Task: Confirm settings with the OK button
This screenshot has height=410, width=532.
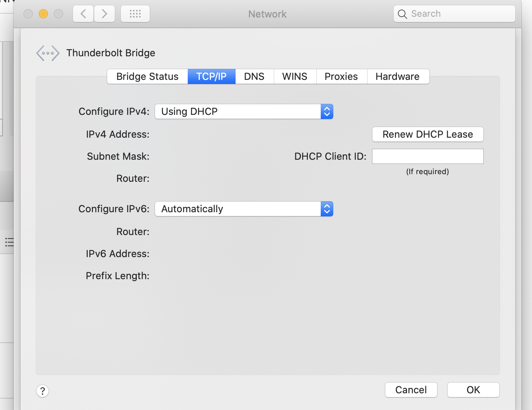Action: [x=473, y=390]
